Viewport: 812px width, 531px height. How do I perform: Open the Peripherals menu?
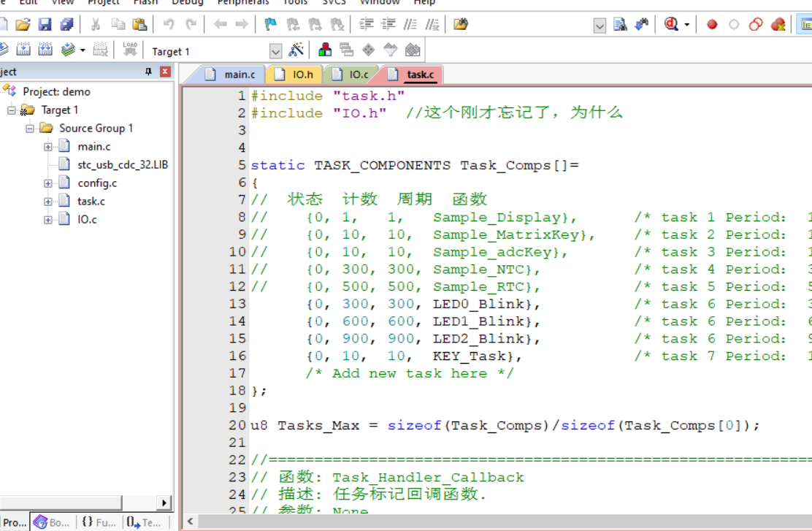[x=243, y=3]
